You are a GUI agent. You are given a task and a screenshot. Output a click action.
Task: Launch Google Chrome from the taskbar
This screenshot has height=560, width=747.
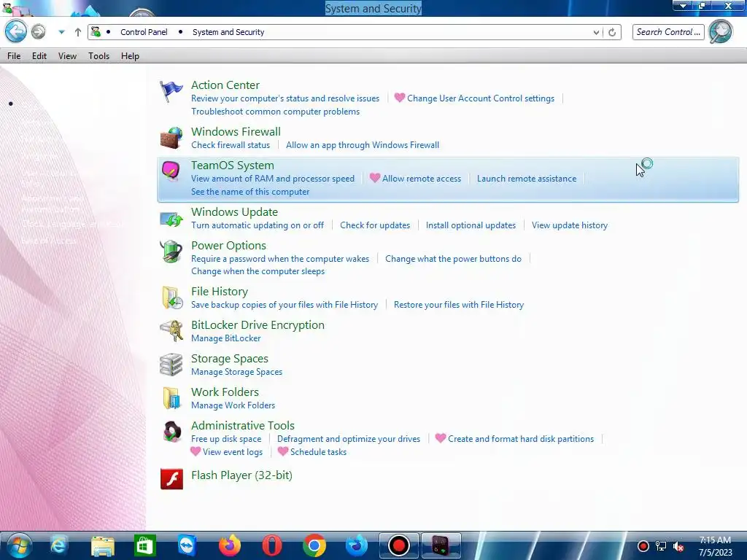(314, 545)
